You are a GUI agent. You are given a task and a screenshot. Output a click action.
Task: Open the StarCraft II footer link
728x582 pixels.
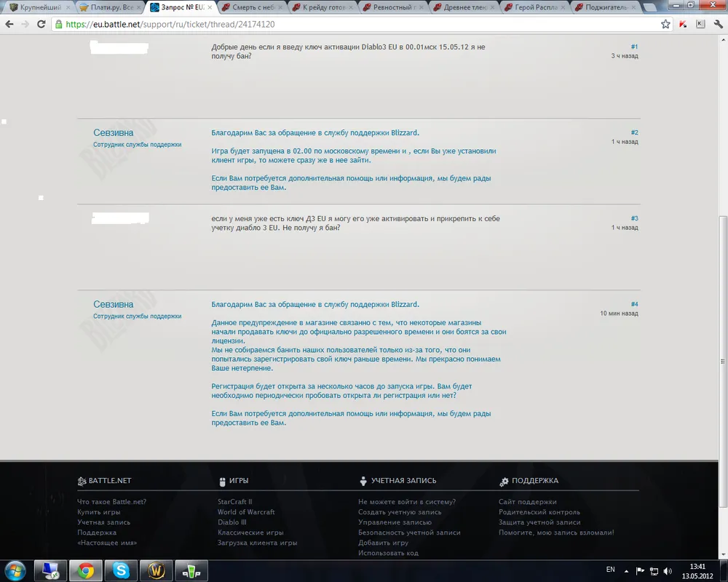coord(234,502)
